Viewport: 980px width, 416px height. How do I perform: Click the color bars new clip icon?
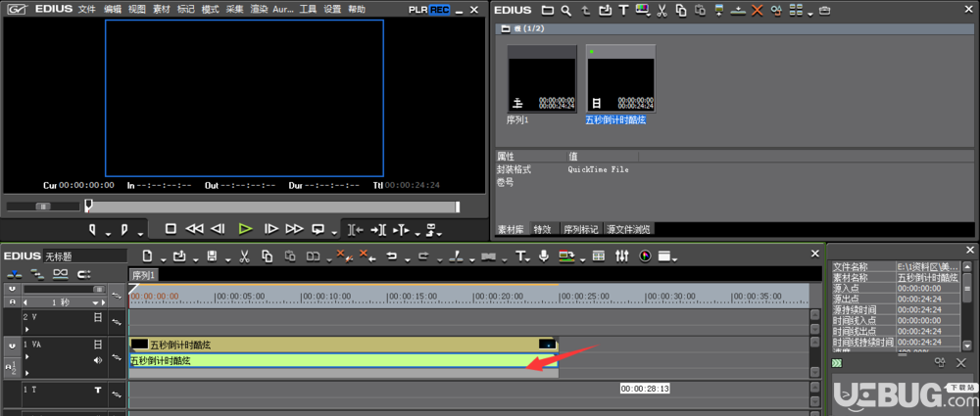(643, 10)
